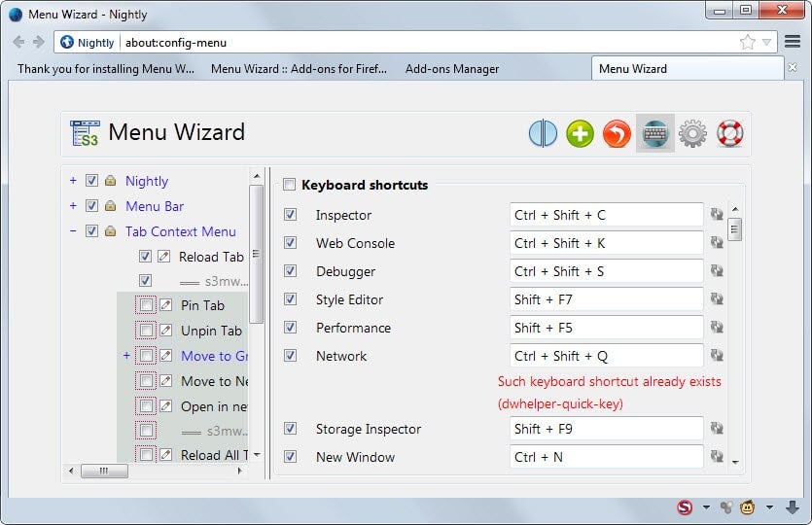Screen dimensions: 812x525
Task: Click the edit pencil icon beside Unpin Tab
Action: pos(165,330)
